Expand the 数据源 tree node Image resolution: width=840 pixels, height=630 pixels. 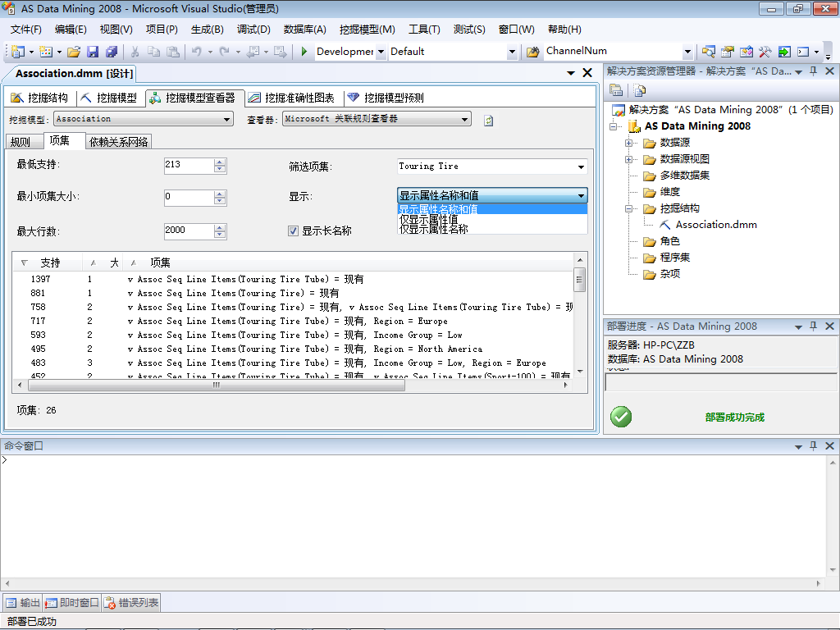click(629, 143)
